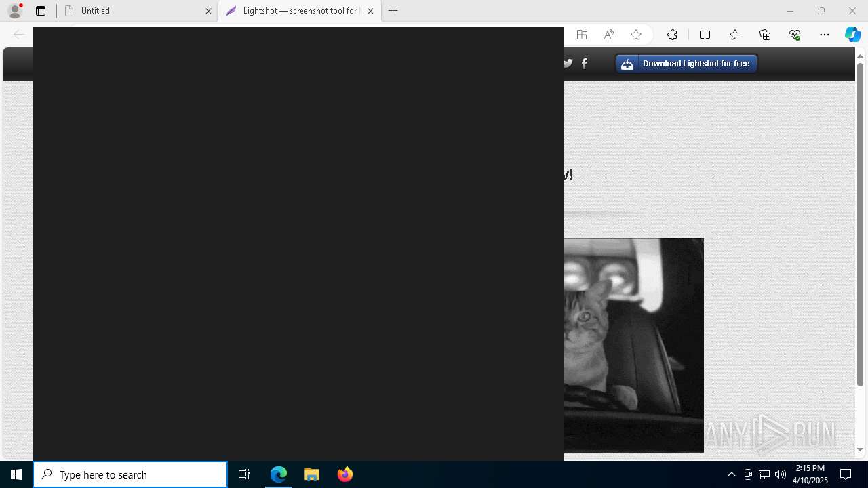The height and width of the screenshot is (488, 868).
Task: Open File Explorer from taskbar
Action: click(312, 474)
